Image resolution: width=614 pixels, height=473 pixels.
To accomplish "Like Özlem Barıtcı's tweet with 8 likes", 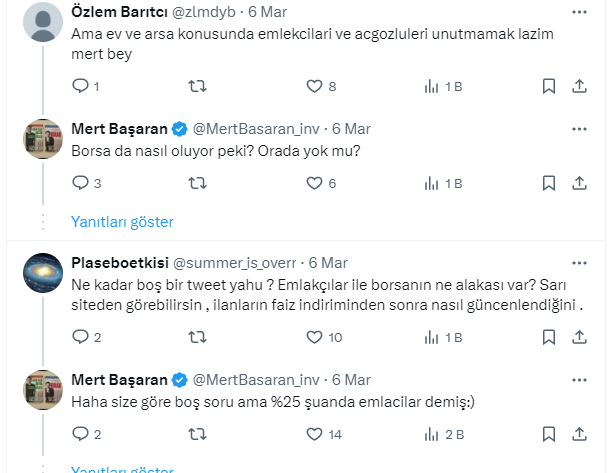I will (314, 86).
